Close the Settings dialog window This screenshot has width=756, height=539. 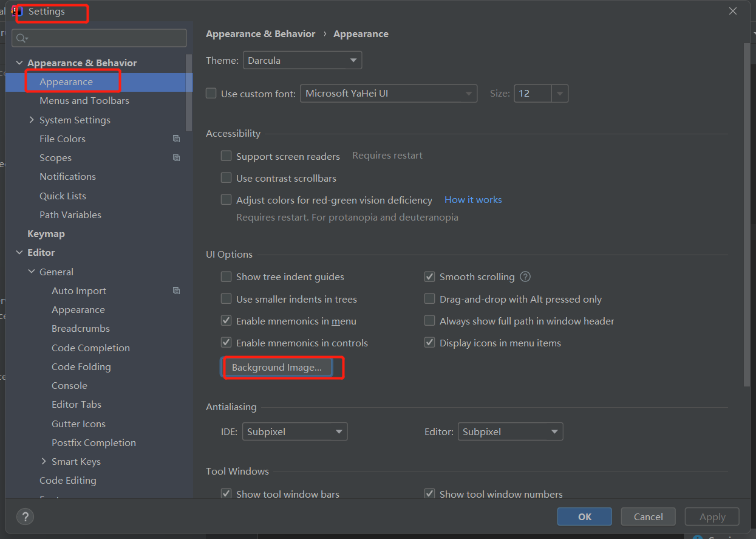point(733,11)
